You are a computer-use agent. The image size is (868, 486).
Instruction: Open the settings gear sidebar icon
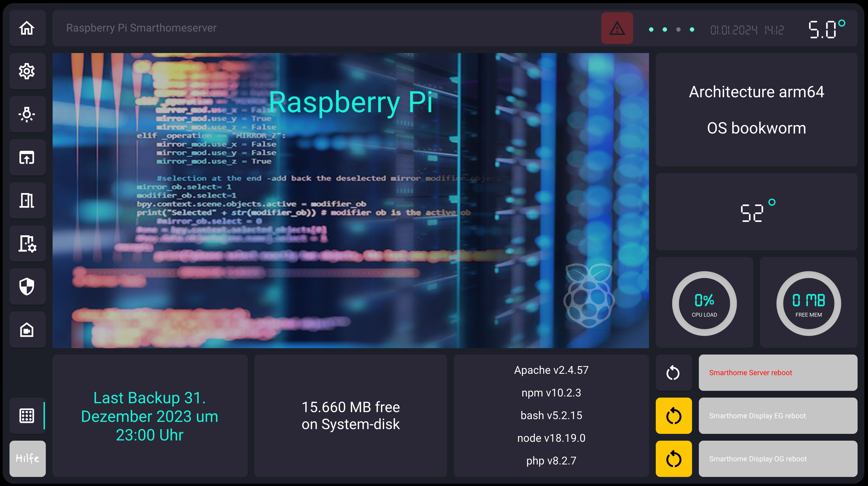[x=27, y=71]
